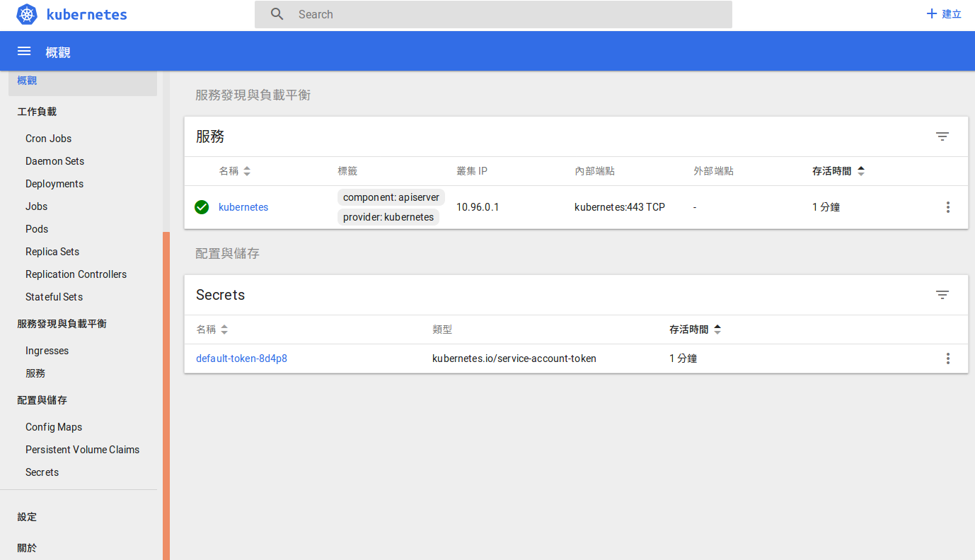Sort services by 存活時間 column

pyautogui.click(x=838, y=171)
